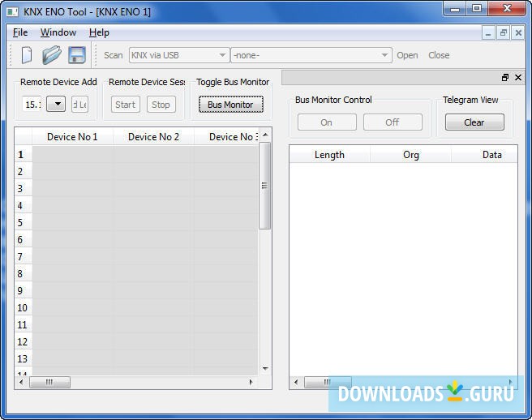Click Scan in the toolbar
Viewport: 532px width, 420px height.
114,55
